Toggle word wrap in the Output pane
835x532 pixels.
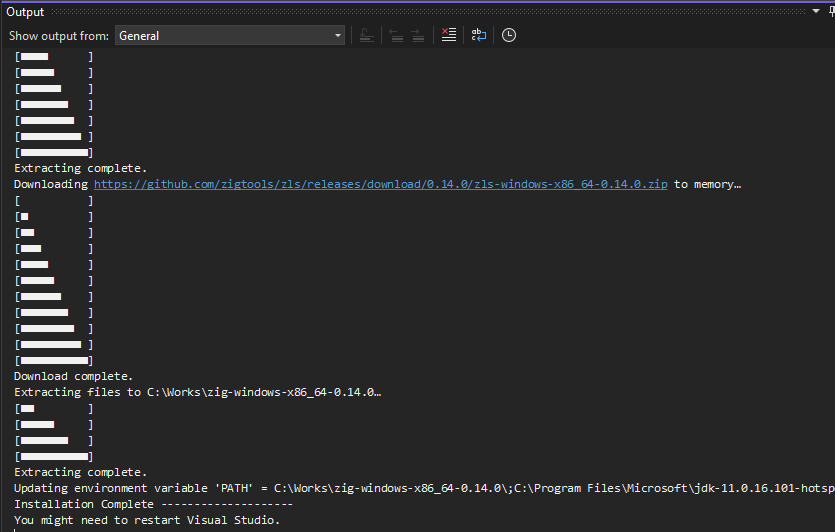point(479,35)
